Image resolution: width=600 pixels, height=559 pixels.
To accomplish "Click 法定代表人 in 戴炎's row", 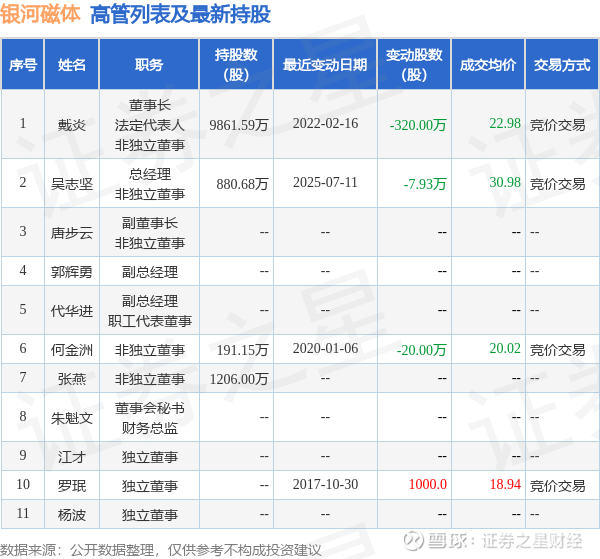I will click(150, 125).
